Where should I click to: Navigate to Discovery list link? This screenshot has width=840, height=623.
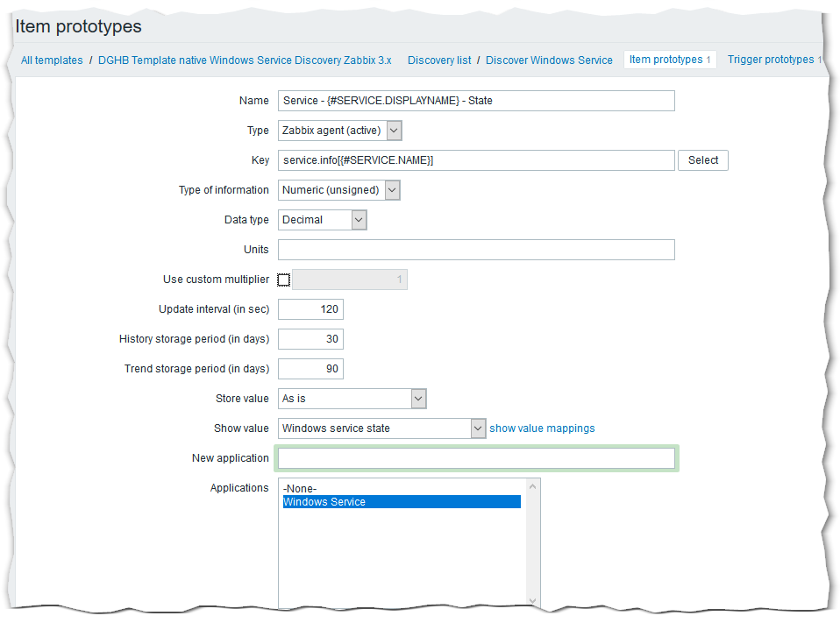(x=439, y=60)
